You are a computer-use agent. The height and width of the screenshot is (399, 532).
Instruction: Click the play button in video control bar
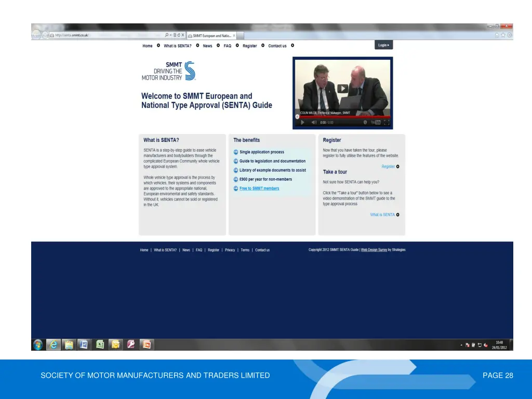(x=303, y=123)
